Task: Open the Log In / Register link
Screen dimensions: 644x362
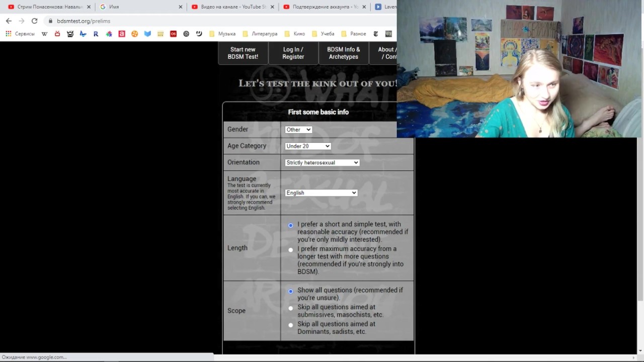Action: pyautogui.click(x=293, y=53)
